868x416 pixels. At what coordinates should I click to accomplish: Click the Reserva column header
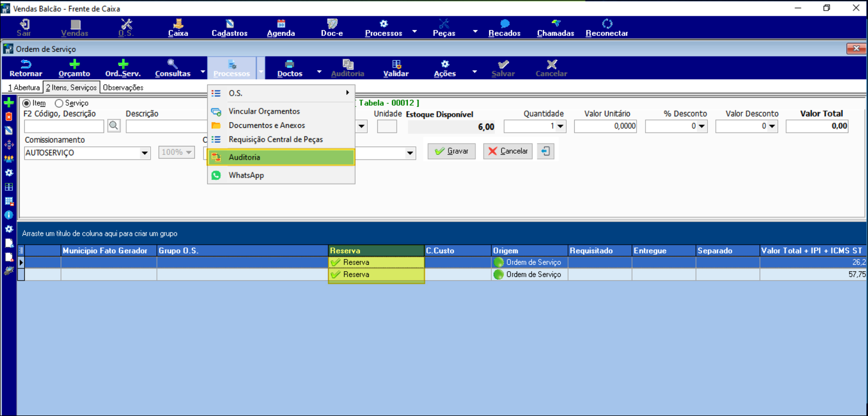coord(376,251)
